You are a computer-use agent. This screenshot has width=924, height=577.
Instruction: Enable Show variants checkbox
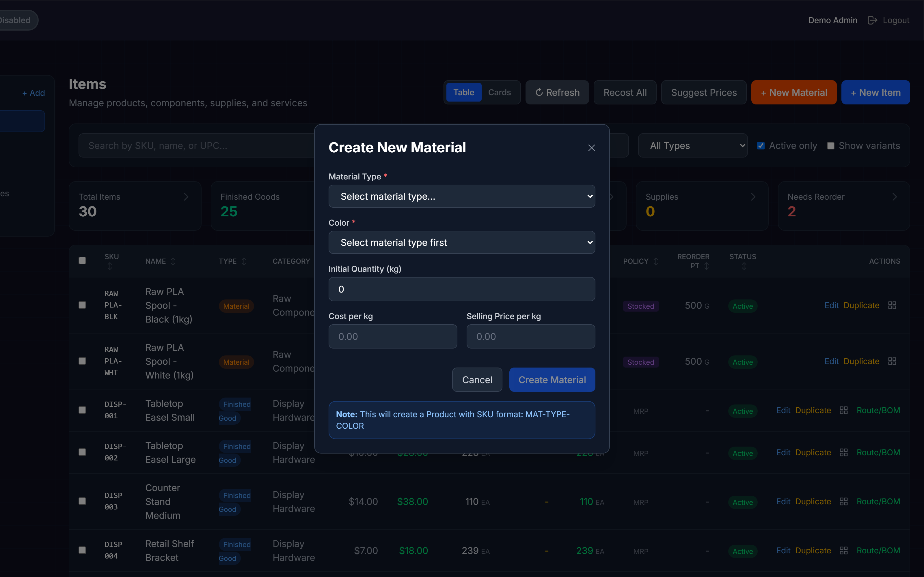click(830, 146)
